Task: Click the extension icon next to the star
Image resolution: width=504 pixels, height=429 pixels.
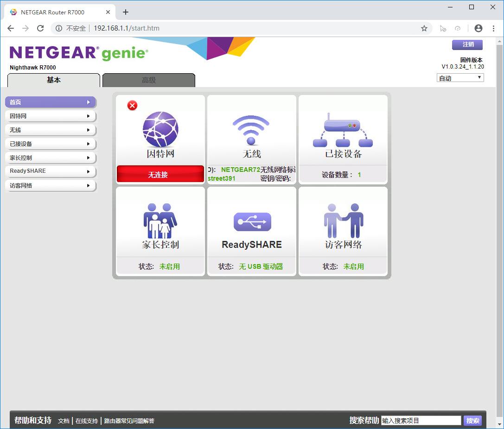Action: [x=443, y=28]
